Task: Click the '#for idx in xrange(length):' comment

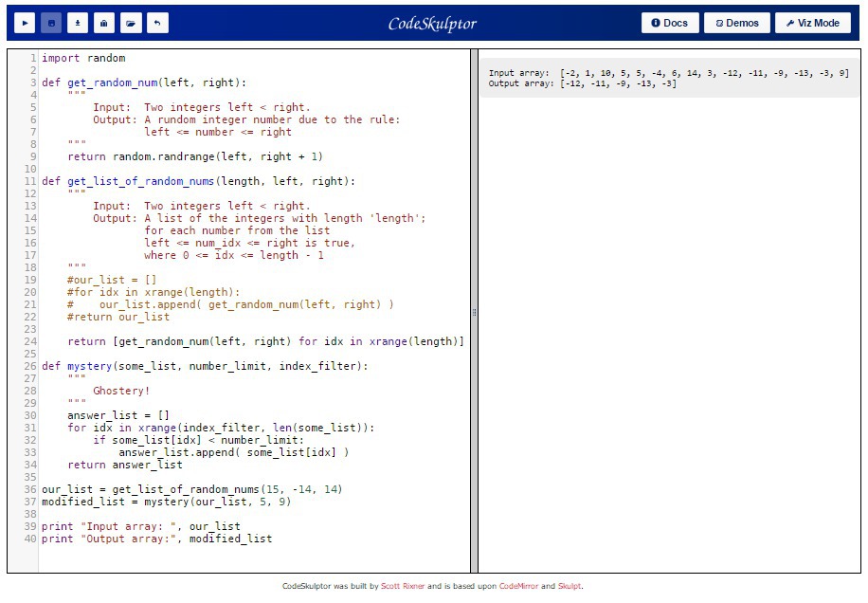Action: 154,292
